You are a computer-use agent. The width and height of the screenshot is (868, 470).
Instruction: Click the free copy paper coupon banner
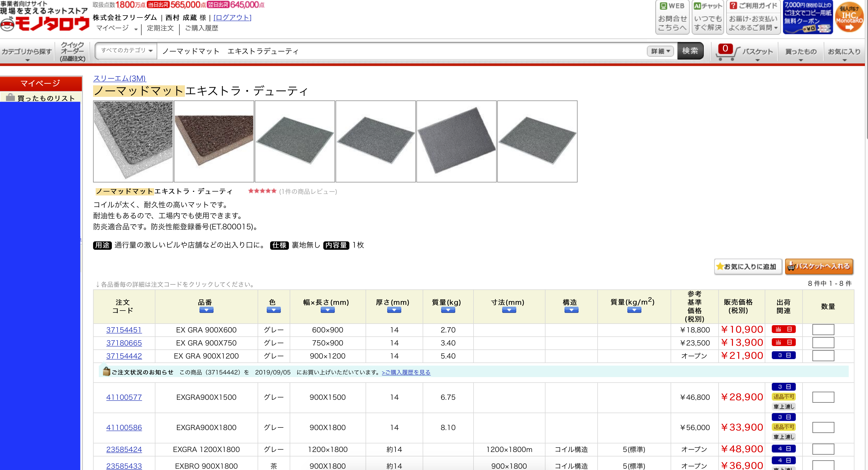(808, 17)
